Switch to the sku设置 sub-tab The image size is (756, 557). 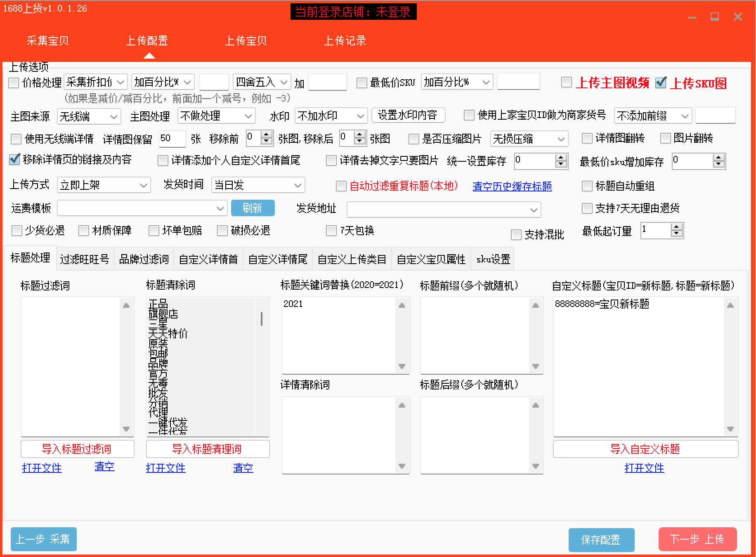click(493, 259)
